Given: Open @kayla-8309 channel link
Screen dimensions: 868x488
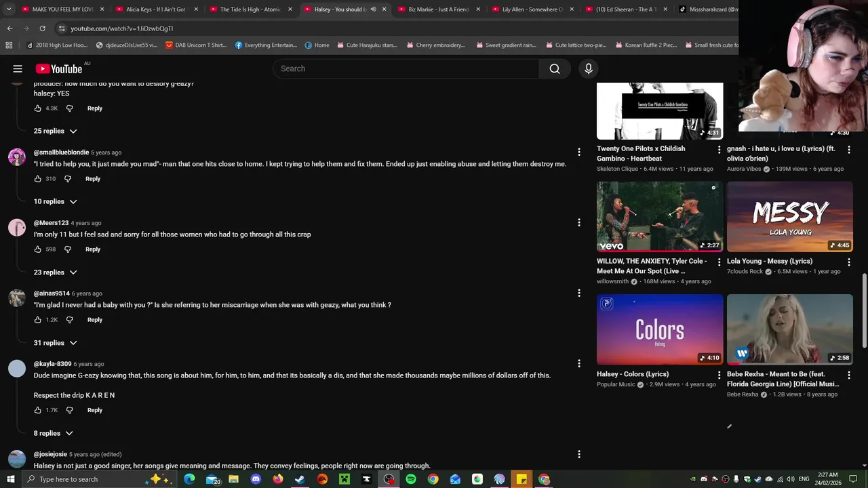Looking at the screenshot, I should [x=52, y=364].
